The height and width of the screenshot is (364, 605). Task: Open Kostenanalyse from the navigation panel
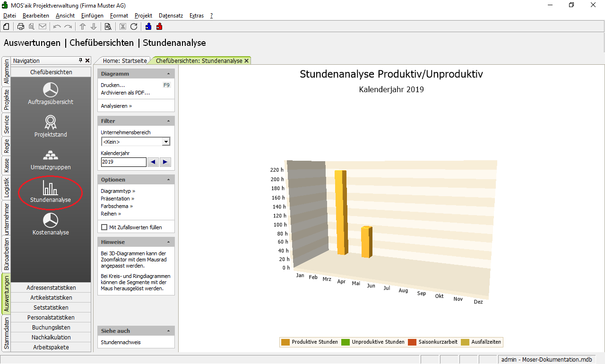51,220
